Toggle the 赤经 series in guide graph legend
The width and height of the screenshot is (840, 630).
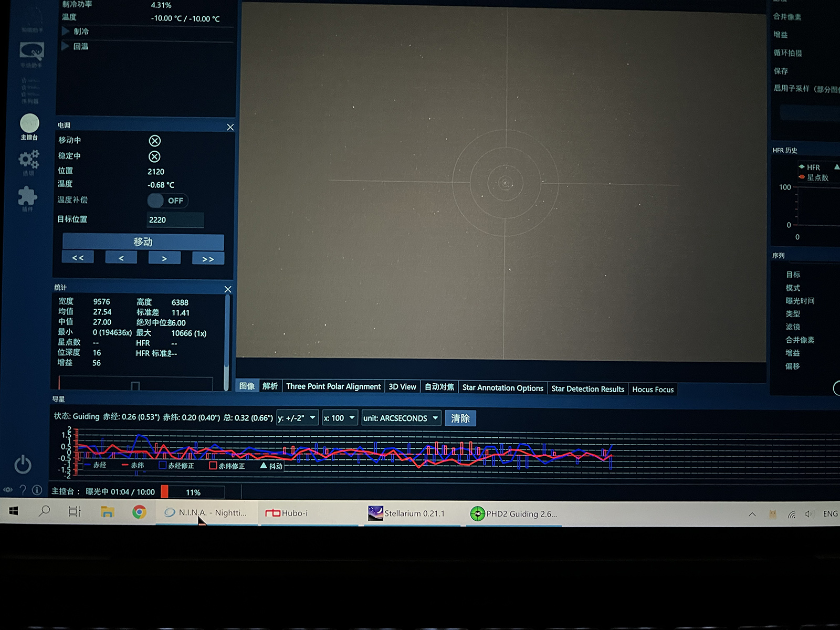click(x=95, y=465)
